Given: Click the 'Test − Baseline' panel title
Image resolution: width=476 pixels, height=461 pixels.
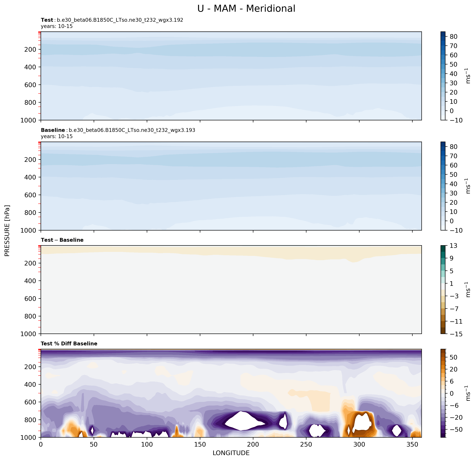Looking at the screenshot, I should tap(62, 240).
